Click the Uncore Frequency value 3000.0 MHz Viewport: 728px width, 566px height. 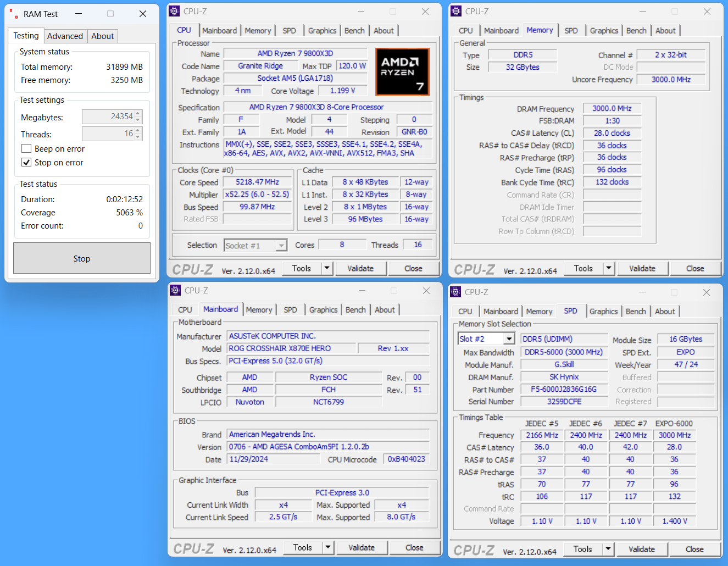click(x=671, y=80)
